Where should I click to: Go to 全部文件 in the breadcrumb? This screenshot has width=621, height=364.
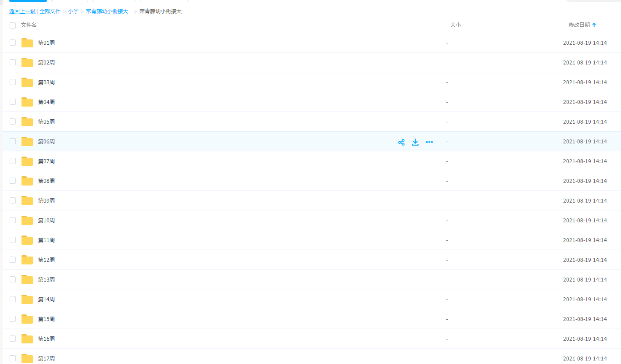click(x=50, y=11)
